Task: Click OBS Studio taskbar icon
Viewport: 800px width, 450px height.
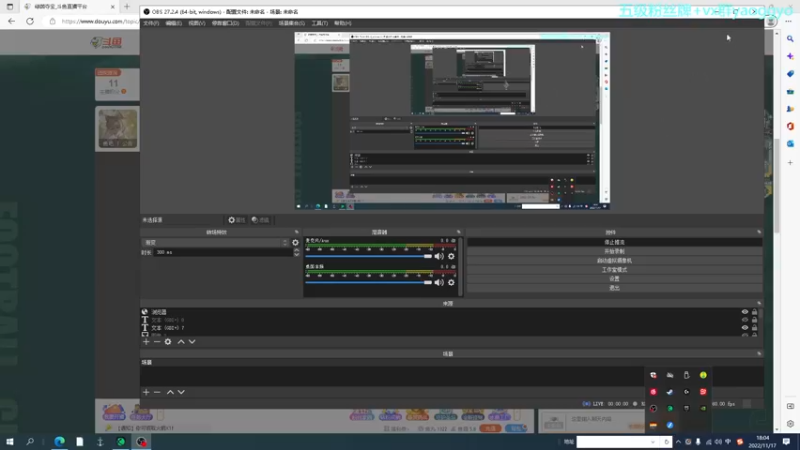Action: (141, 441)
